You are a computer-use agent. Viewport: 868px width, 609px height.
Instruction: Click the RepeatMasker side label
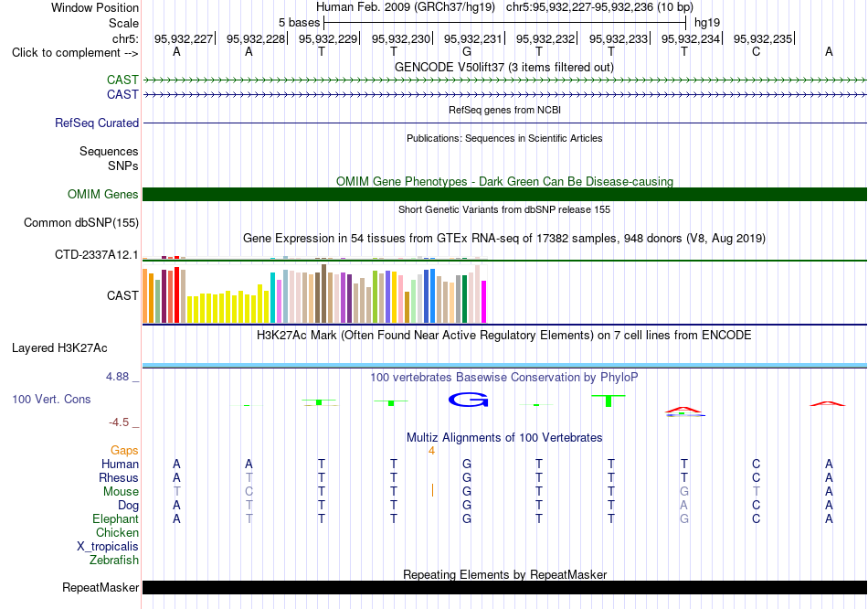tap(101, 587)
